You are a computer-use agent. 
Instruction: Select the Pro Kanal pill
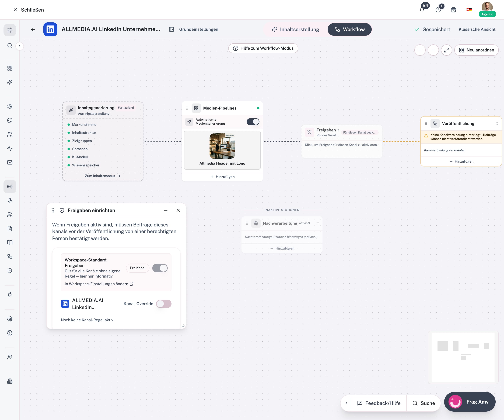pyautogui.click(x=138, y=268)
